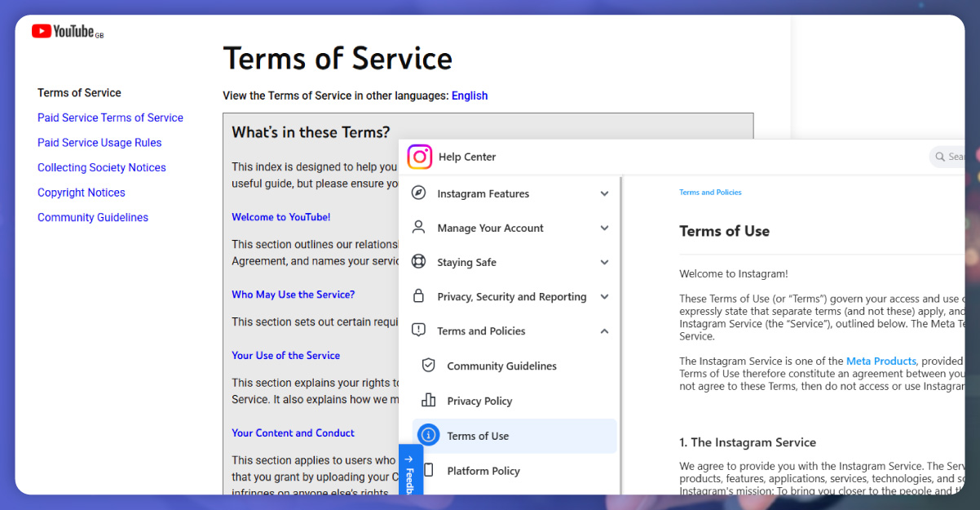Viewport: 980px width, 510px height.
Task: Open the English language link
Action: click(470, 95)
